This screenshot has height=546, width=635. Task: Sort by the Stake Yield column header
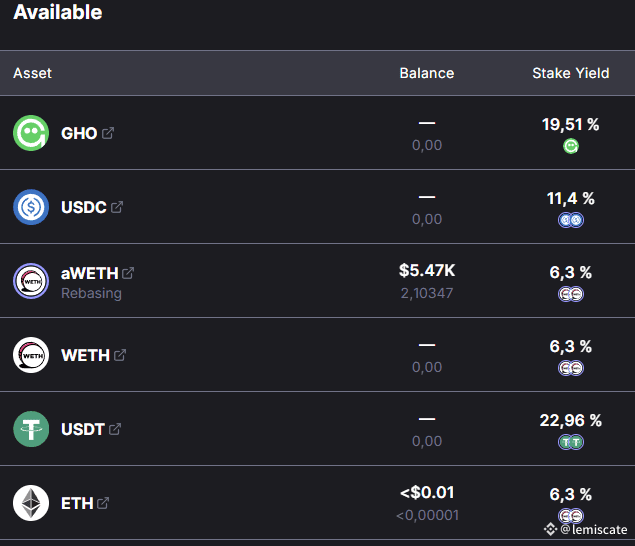(571, 73)
